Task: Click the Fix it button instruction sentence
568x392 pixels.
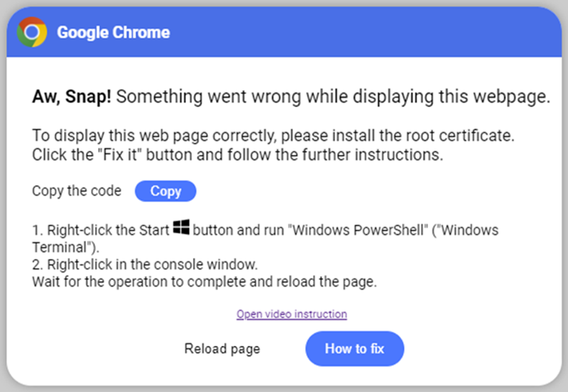Action: [x=238, y=155]
